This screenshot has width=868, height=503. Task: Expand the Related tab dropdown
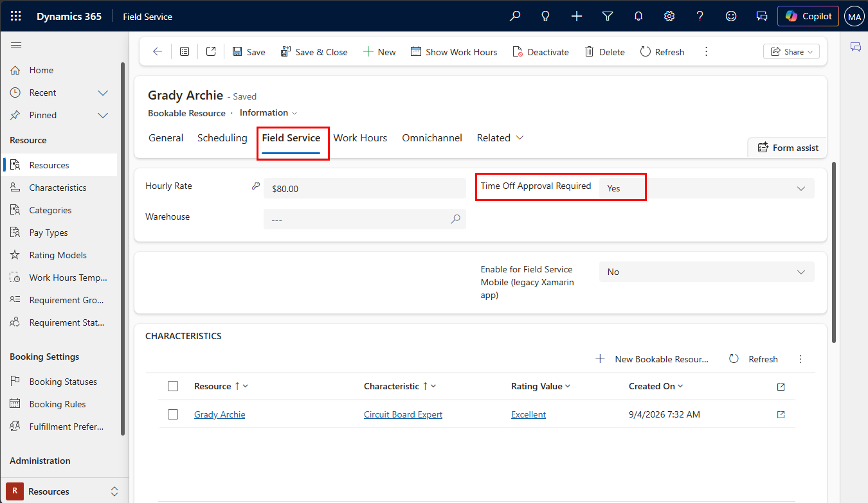tap(500, 138)
